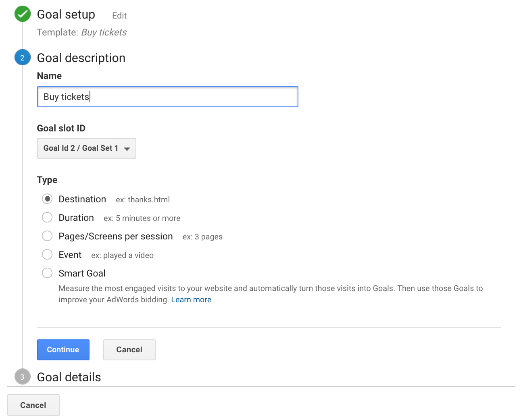
Task: Click the step 2 Goal description circle
Action: click(22, 58)
